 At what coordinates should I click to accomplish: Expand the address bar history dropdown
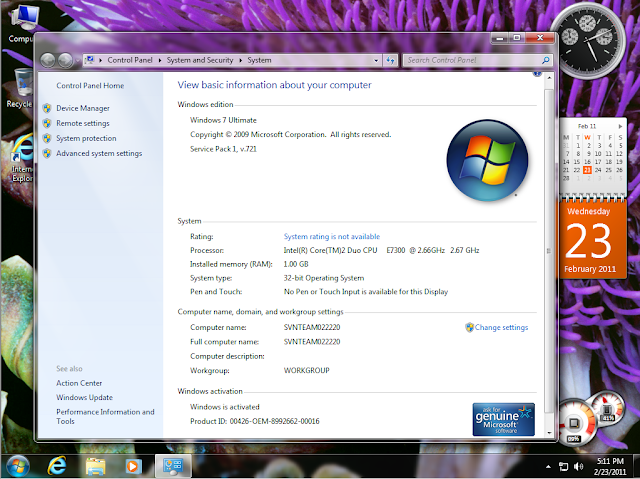[x=376, y=60]
